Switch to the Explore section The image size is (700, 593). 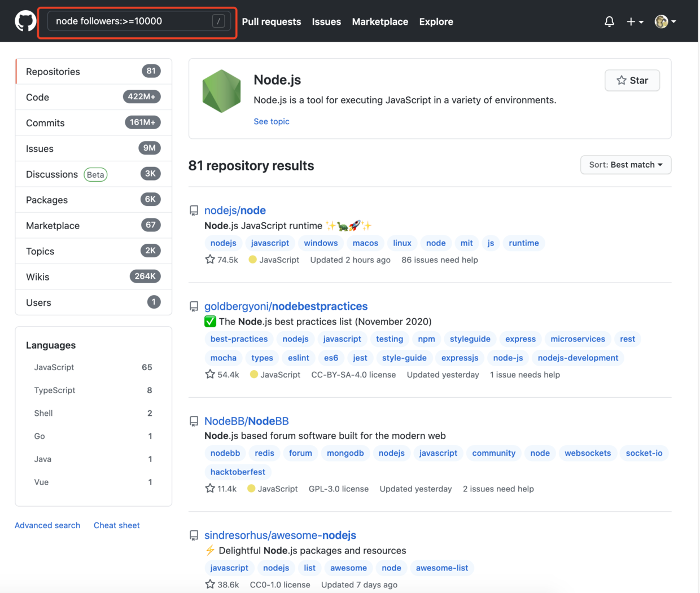click(436, 21)
